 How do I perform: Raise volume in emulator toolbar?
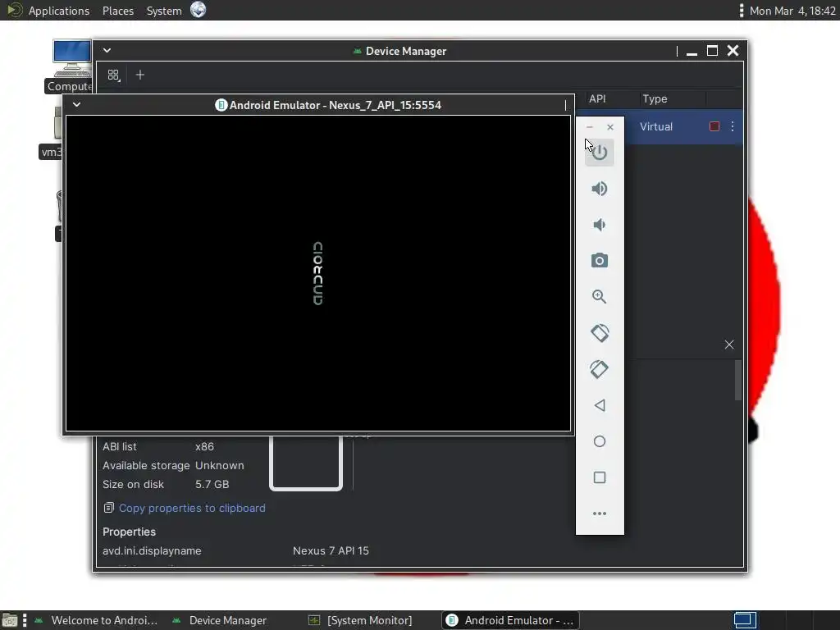(x=600, y=189)
